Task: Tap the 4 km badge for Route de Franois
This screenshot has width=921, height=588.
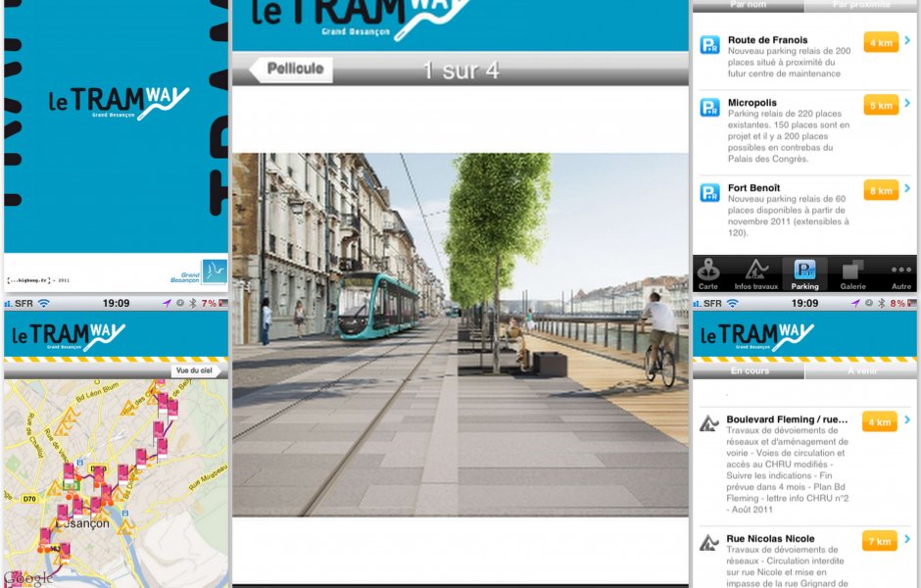Action: (881, 42)
